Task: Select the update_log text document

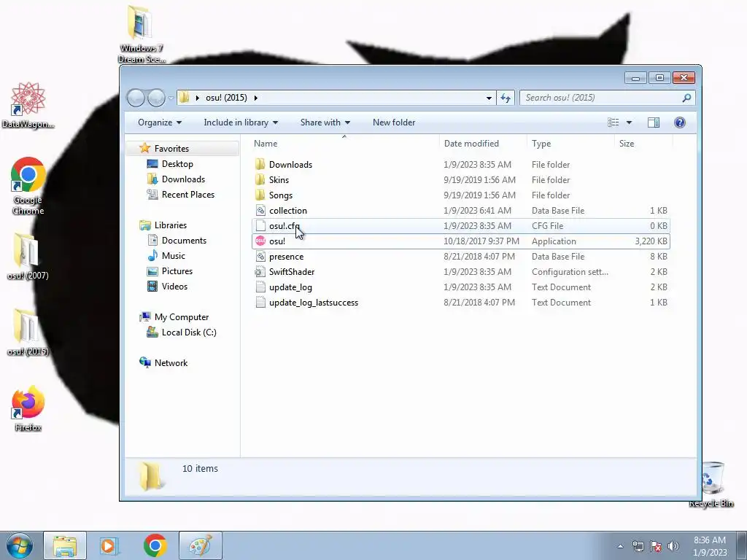Action: pyautogui.click(x=461, y=287)
